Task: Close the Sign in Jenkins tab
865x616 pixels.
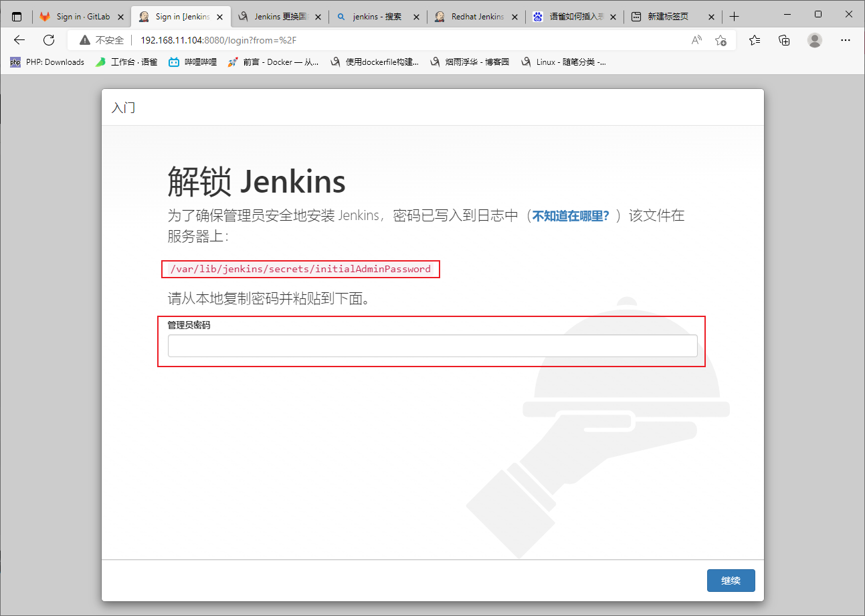Action: pyautogui.click(x=220, y=17)
